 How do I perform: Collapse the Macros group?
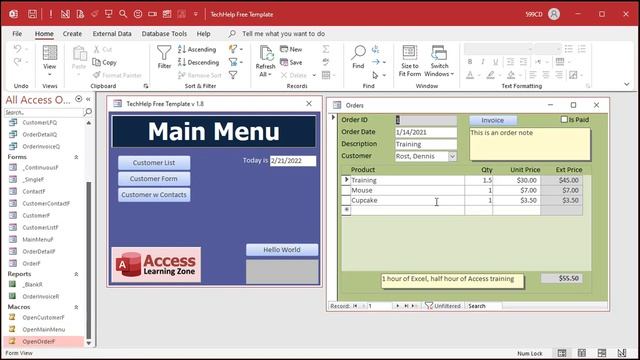[x=76, y=307]
